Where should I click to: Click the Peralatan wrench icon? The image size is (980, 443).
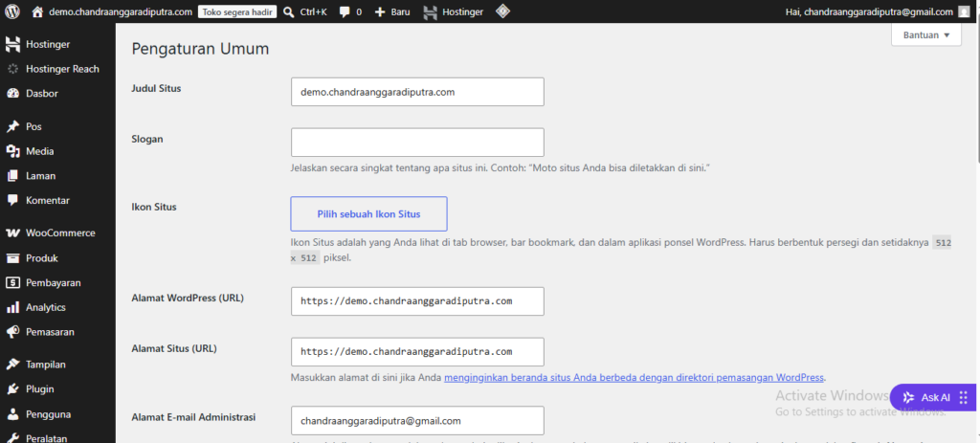coord(12,438)
